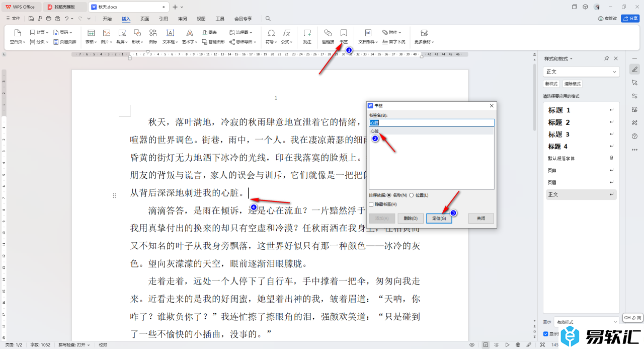Viewport: 644px width, 349px height.
Task: Check the 隐藏书签(H) checkbox
Action: click(x=371, y=204)
